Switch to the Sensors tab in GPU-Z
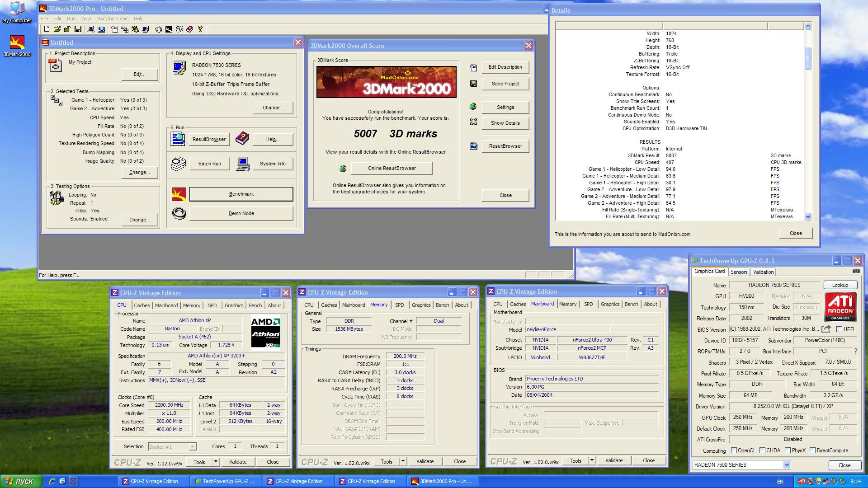 739,272
